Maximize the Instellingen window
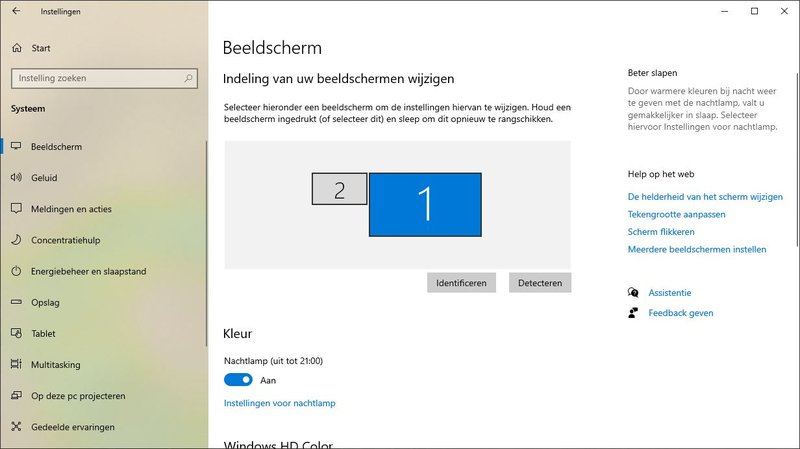Viewport: 800px width, 449px height. (754, 11)
